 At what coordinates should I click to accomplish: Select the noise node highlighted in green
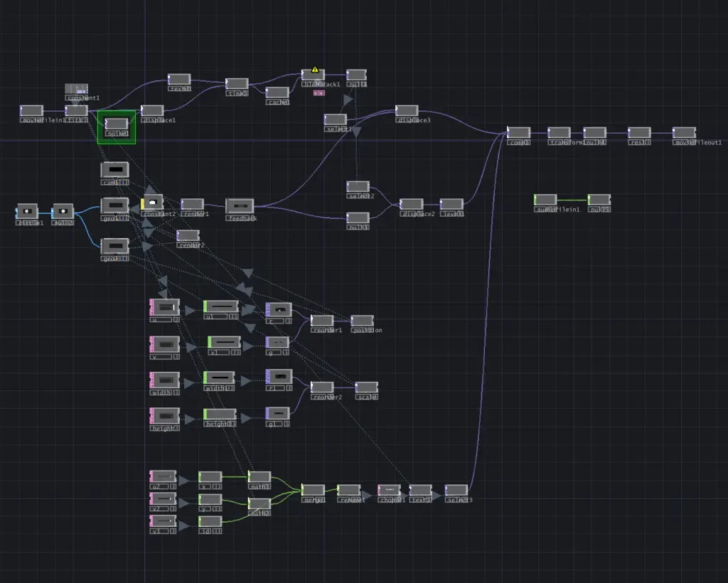117,124
